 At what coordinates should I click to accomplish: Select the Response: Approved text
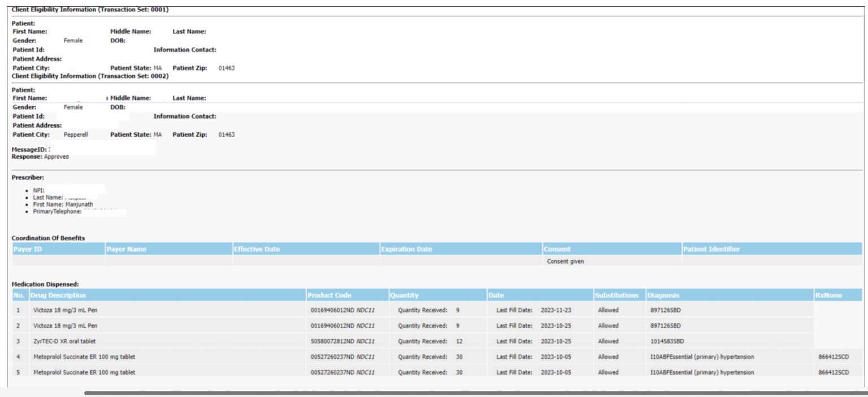click(x=40, y=156)
